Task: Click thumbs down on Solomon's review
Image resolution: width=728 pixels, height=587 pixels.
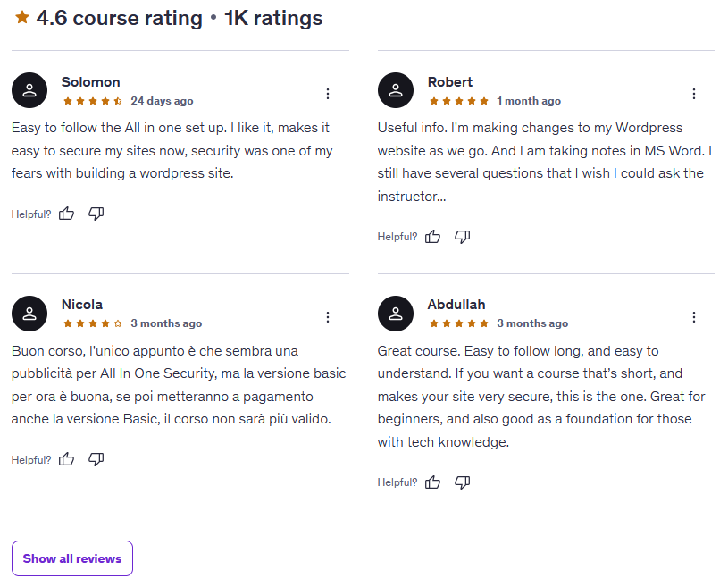Action: point(96,214)
